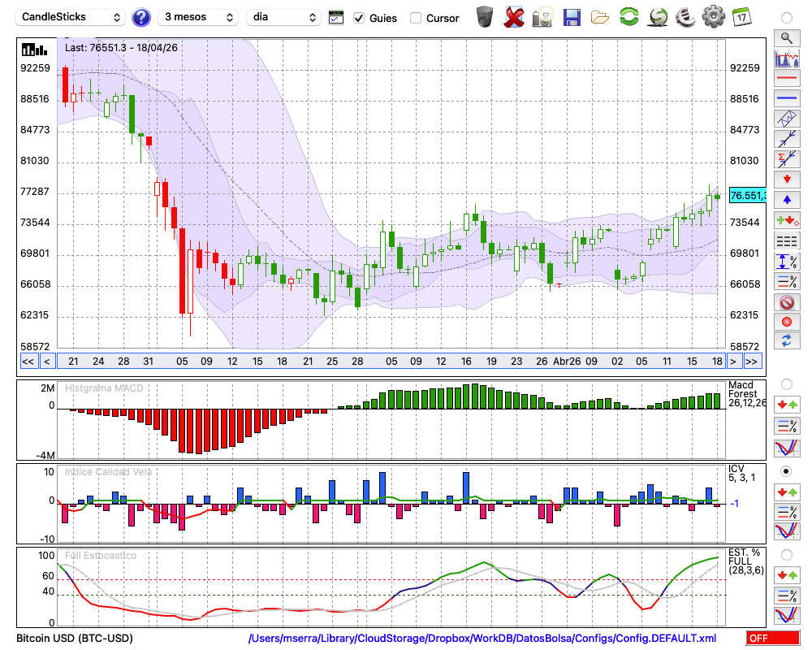Select the blue horizontal line tool
This screenshot has width=812, height=650.
(x=787, y=97)
